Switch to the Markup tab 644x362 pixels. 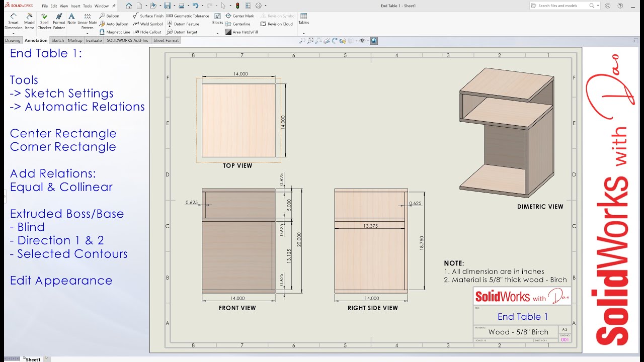75,40
